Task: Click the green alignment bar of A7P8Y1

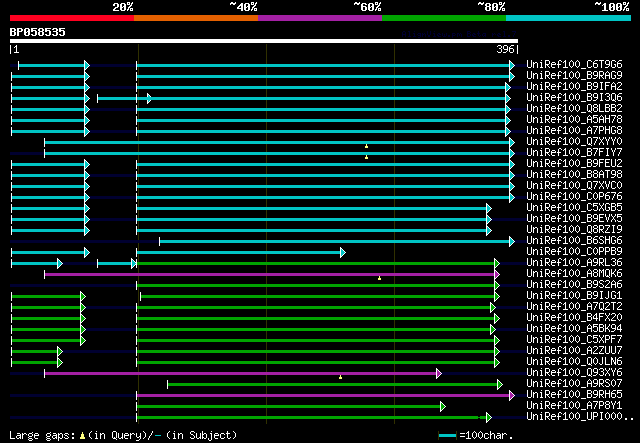Action: (x=289, y=407)
